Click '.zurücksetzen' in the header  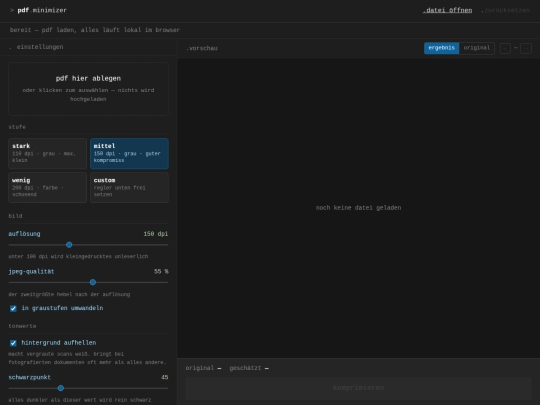coord(505,10)
